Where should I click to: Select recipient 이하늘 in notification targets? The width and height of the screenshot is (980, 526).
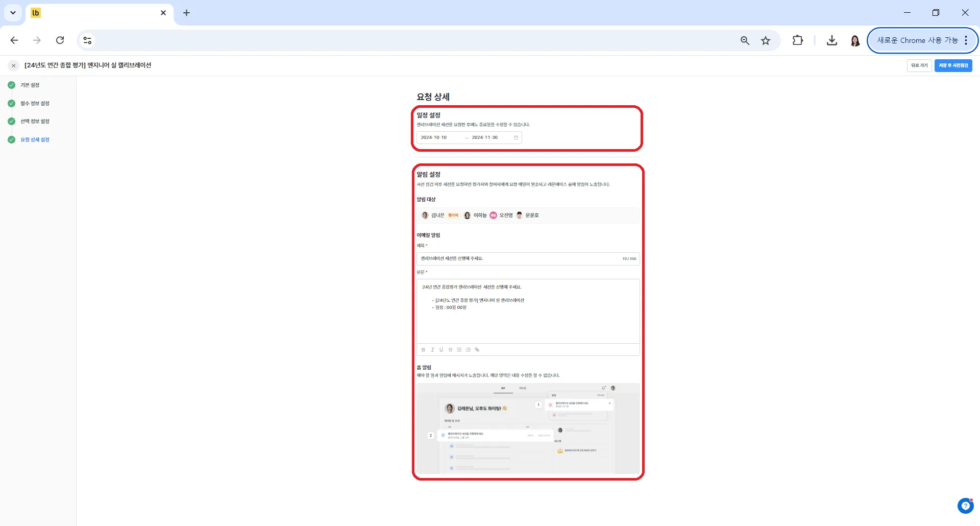tap(475, 216)
